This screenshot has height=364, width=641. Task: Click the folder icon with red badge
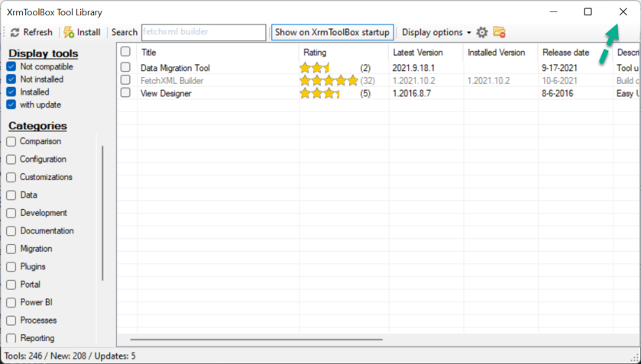(x=499, y=32)
